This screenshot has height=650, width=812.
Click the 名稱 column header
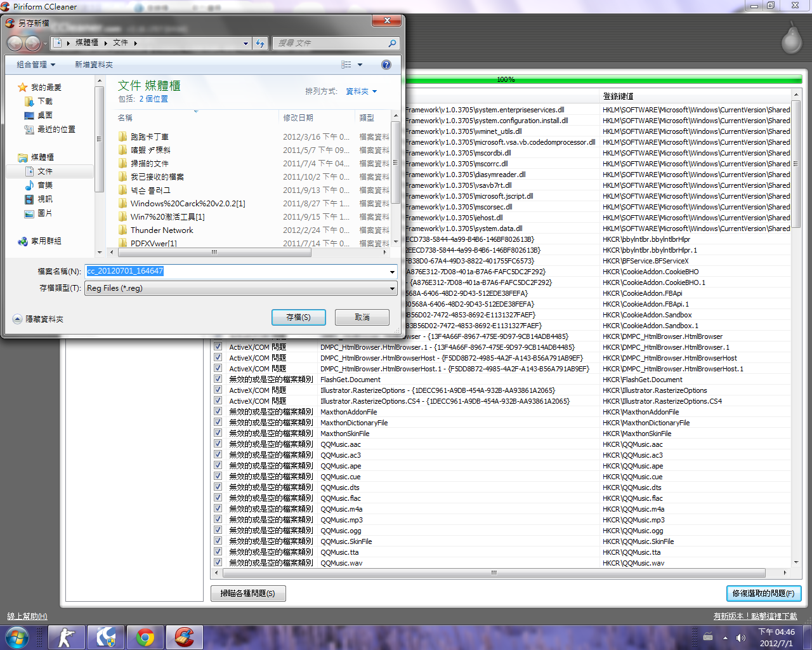point(196,117)
